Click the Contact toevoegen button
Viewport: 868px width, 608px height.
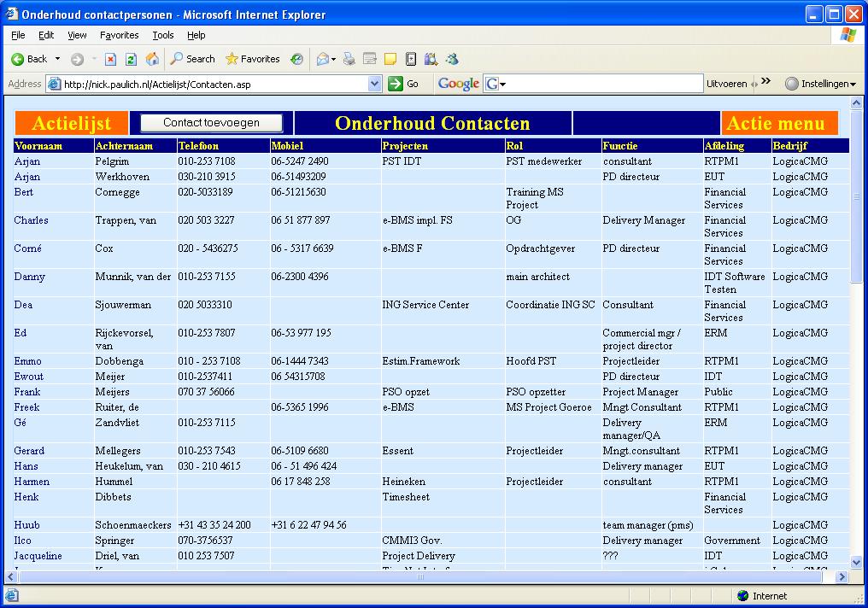212,123
